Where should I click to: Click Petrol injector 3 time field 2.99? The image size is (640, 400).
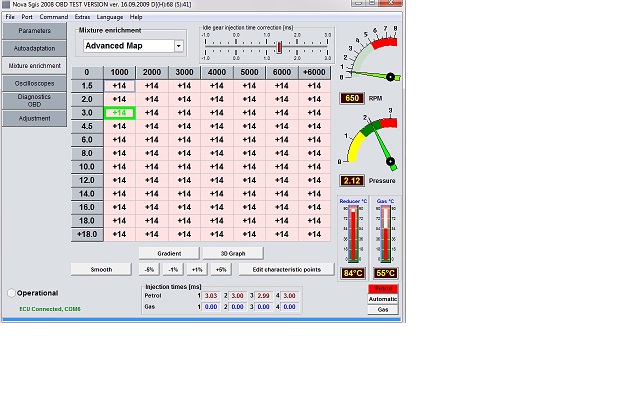coord(263,296)
